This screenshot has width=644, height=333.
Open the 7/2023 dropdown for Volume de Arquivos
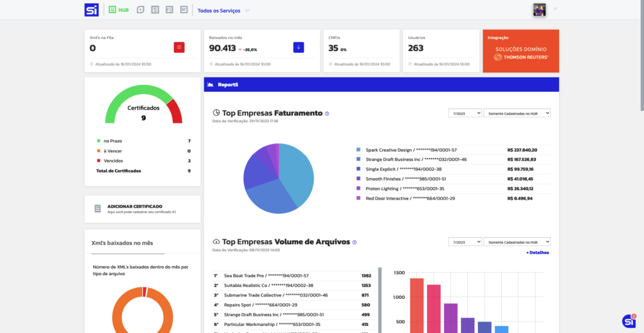[x=465, y=242]
